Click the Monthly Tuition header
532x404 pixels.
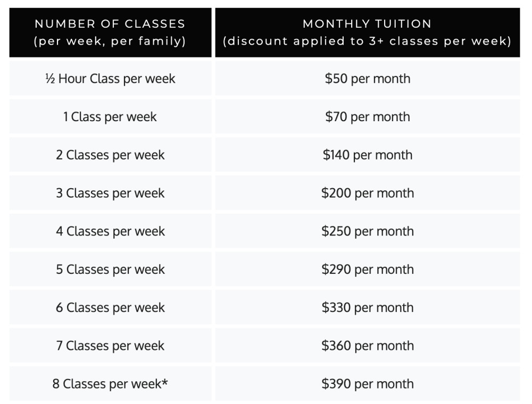[x=368, y=32]
